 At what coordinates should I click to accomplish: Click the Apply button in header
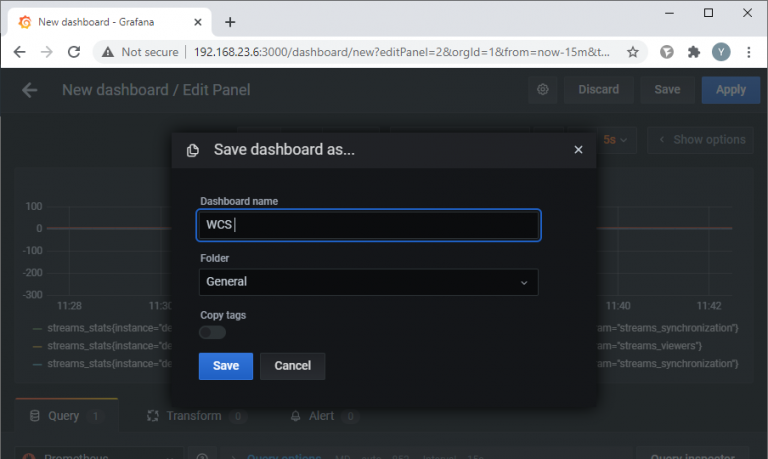click(x=730, y=90)
